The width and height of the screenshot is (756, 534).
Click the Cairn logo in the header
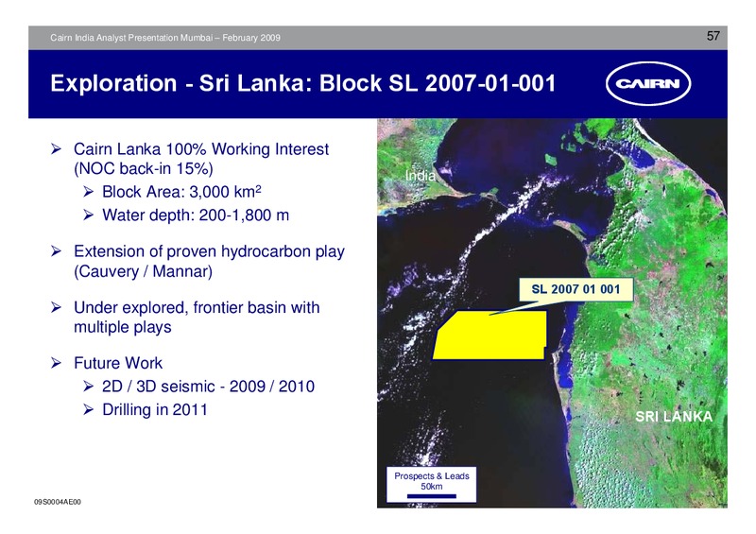[x=648, y=83]
